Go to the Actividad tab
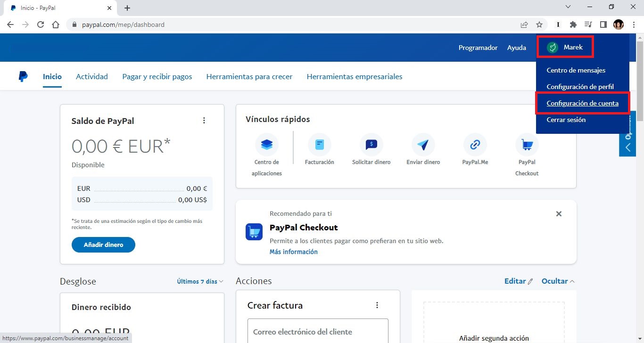644x343 pixels. tap(92, 76)
